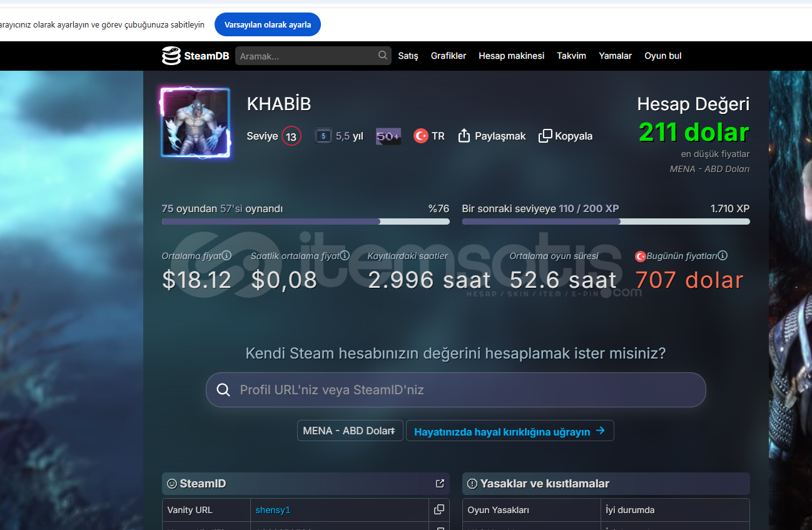Focus the Aramak search field
812x530 pixels.
tap(313, 56)
